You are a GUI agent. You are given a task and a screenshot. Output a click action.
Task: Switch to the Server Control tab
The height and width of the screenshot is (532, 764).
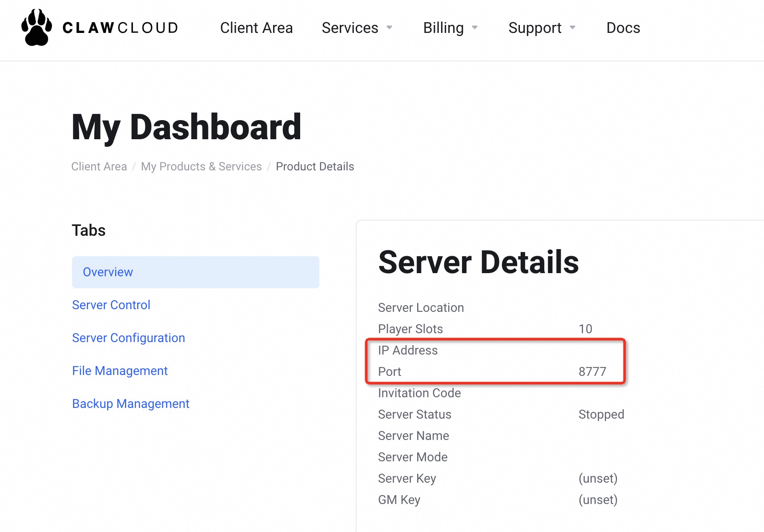[x=111, y=305]
